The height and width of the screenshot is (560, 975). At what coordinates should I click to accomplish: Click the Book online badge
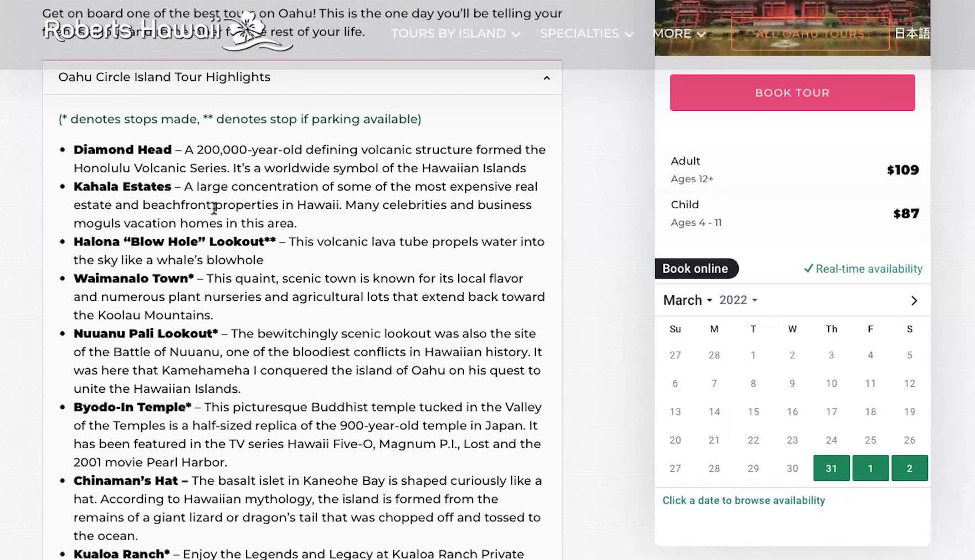(696, 269)
